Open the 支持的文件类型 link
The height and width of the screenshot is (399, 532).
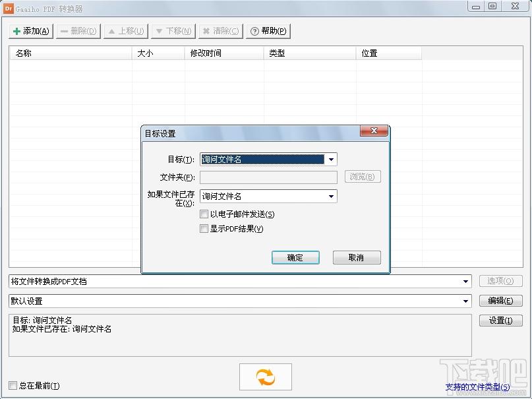(477, 387)
